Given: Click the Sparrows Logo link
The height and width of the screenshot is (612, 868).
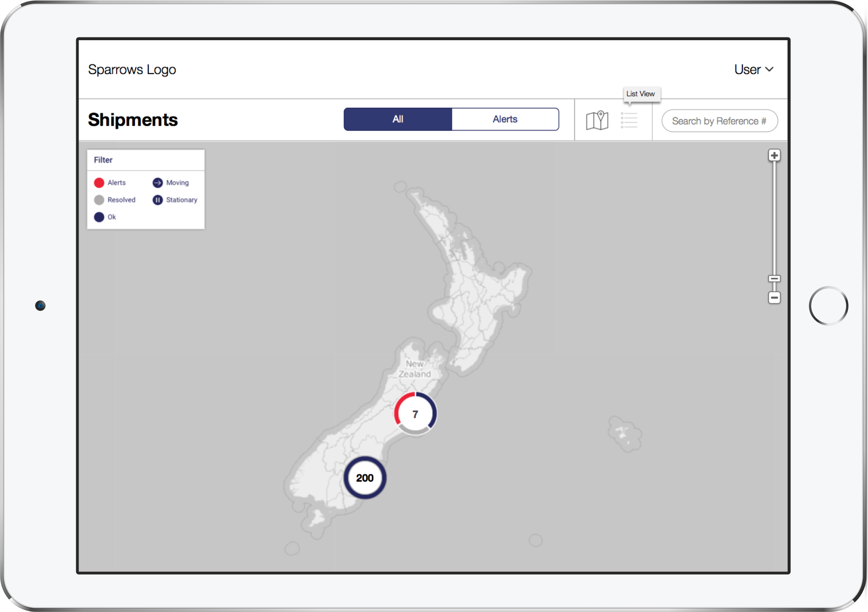Looking at the screenshot, I should [x=132, y=69].
